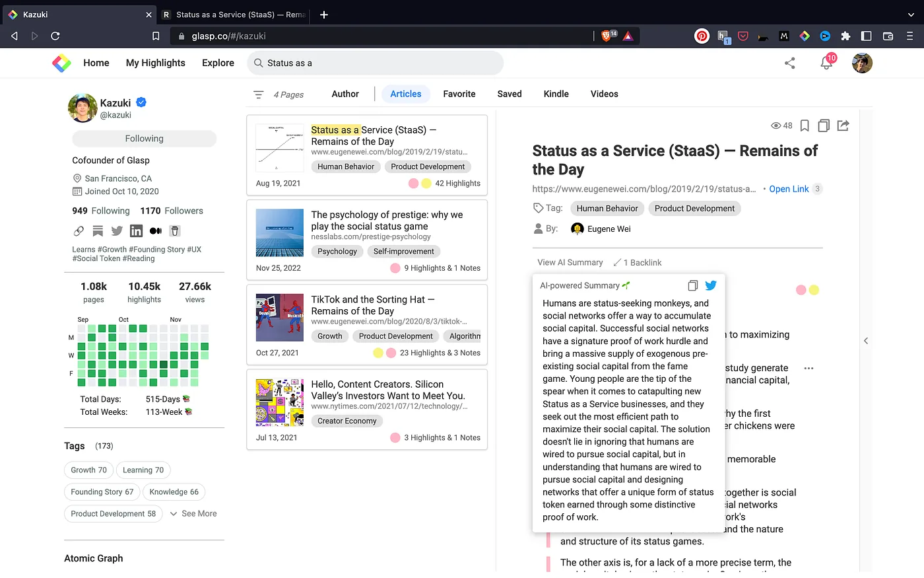Click the blue Open Link

click(789, 189)
